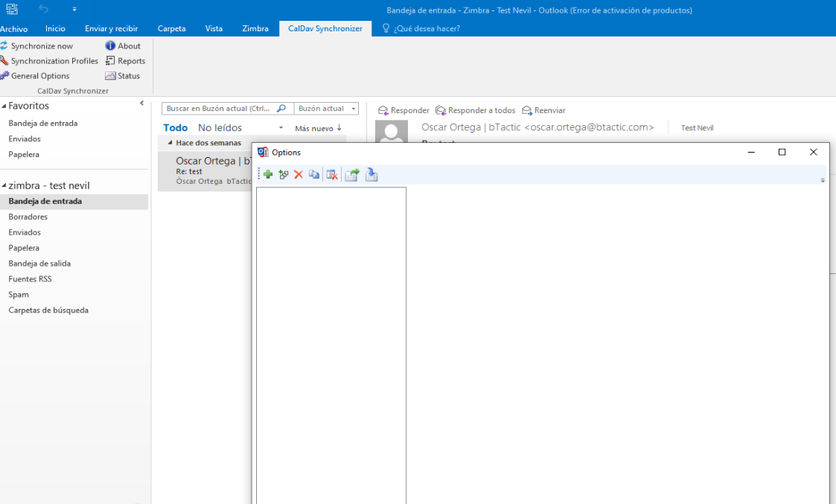
Task: Click Responder in reading pane
Action: [x=403, y=110]
